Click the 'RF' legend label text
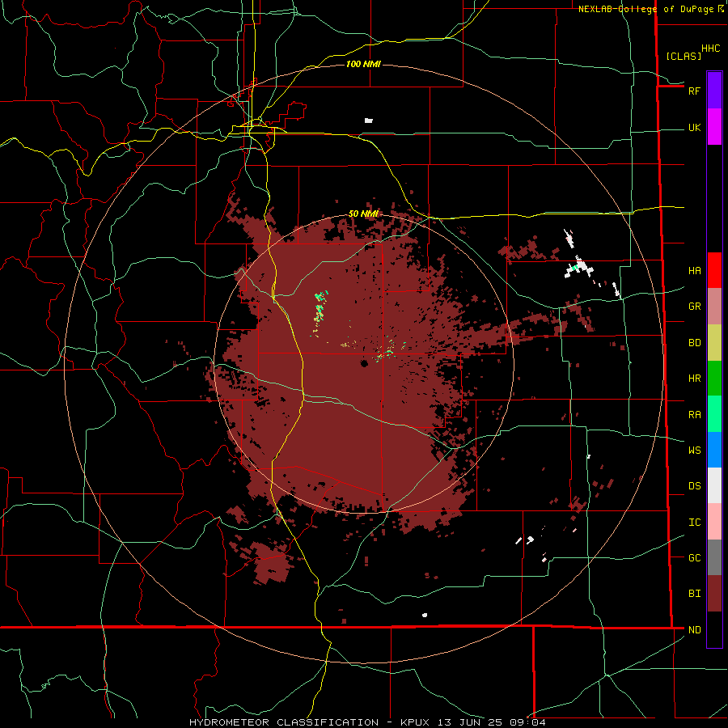This screenshot has height=728, width=728. (694, 91)
